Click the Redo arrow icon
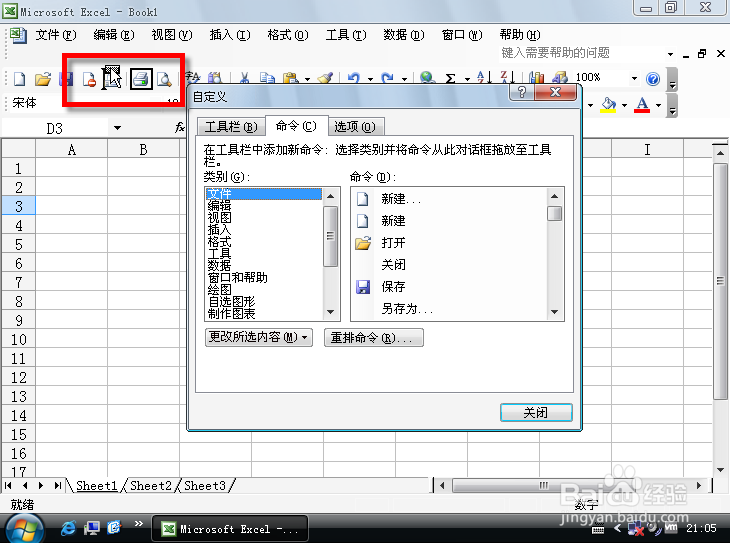Viewport: 730px width, 543px height. tap(387, 78)
